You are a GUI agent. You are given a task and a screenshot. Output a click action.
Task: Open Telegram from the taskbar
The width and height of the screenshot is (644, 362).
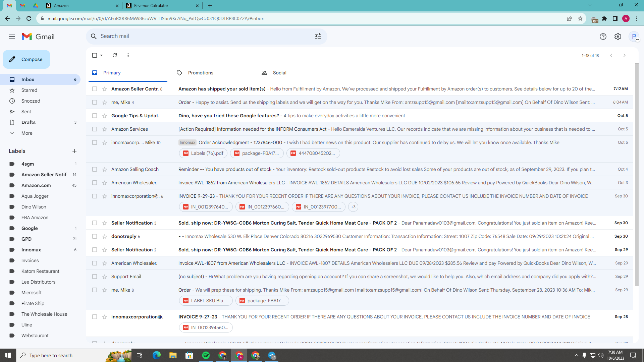(x=272, y=355)
